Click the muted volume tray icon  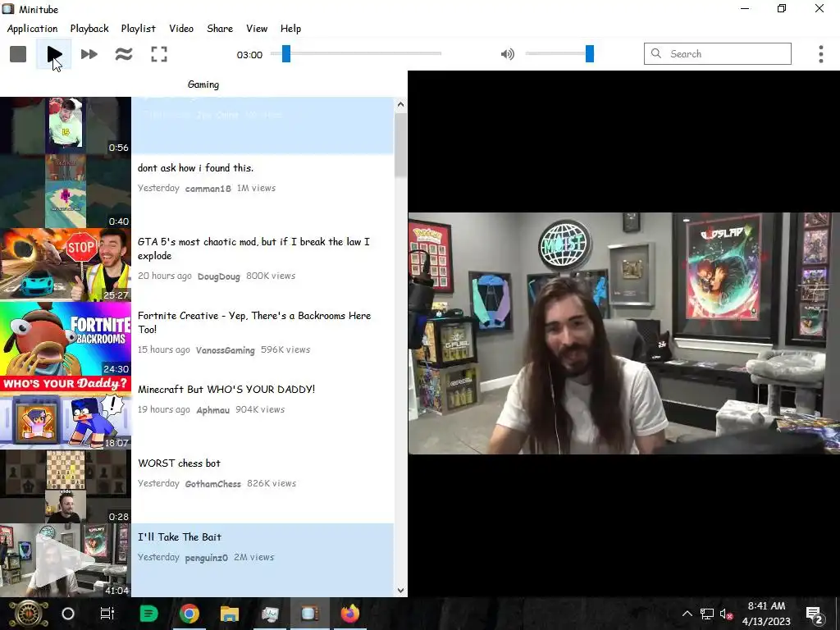727,614
